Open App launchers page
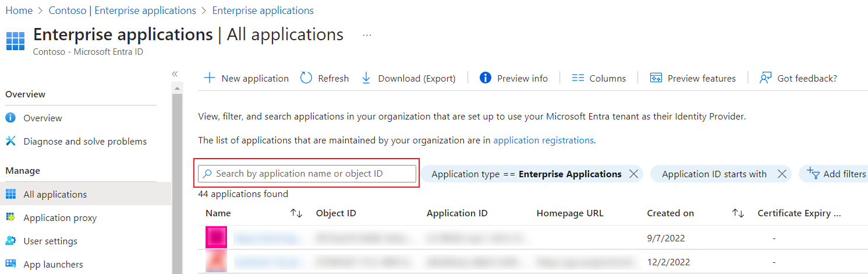Viewport: 868px width, 274px height. [53, 264]
